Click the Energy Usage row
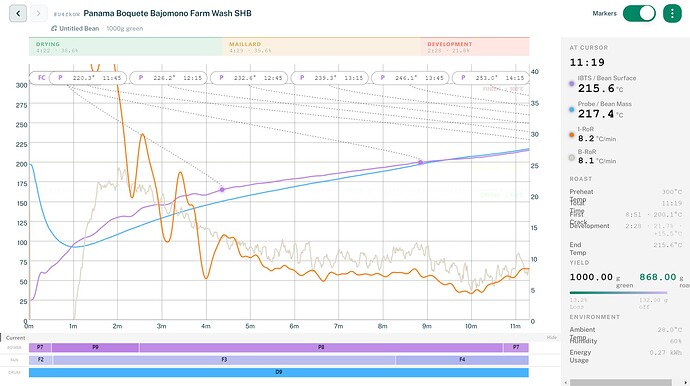The height and width of the screenshot is (386, 690). click(x=626, y=356)
